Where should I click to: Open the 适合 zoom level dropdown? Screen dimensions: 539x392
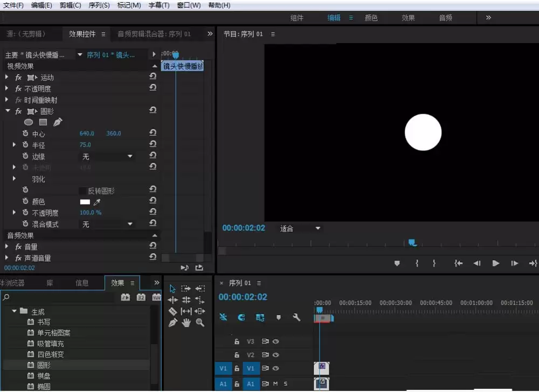[x=300, y=228]
